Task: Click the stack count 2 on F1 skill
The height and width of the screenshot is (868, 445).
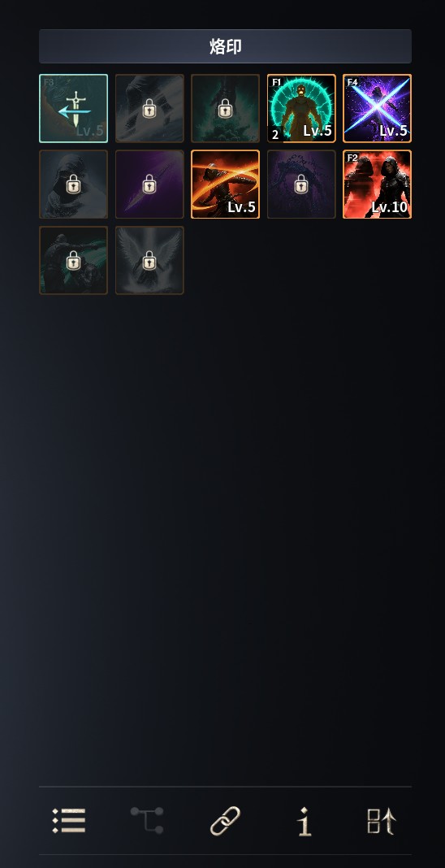Action: [275, 134]
